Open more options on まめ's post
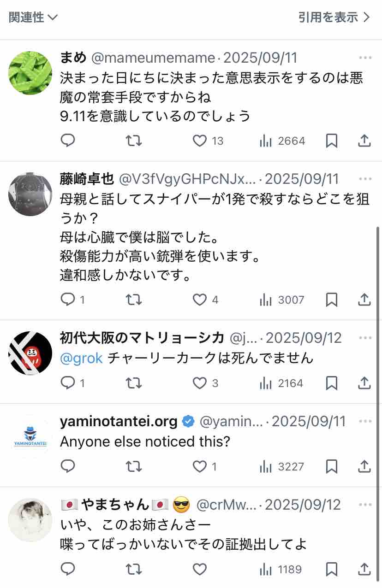 point(365,58)
